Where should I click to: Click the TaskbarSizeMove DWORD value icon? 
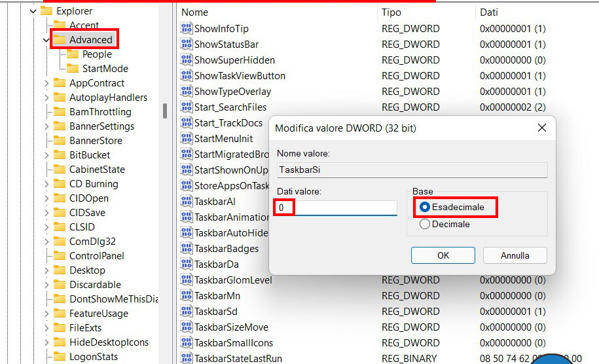click(187, 327)
